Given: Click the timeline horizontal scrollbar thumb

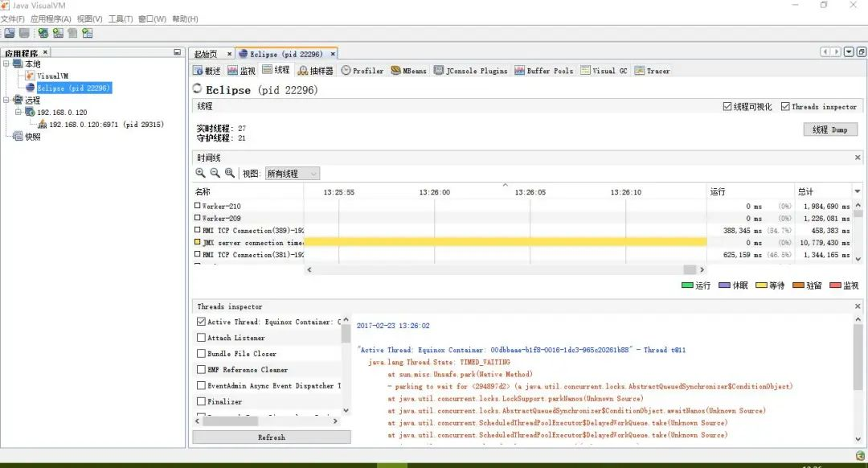Looking at the screenshot, I should coord(690,269).
